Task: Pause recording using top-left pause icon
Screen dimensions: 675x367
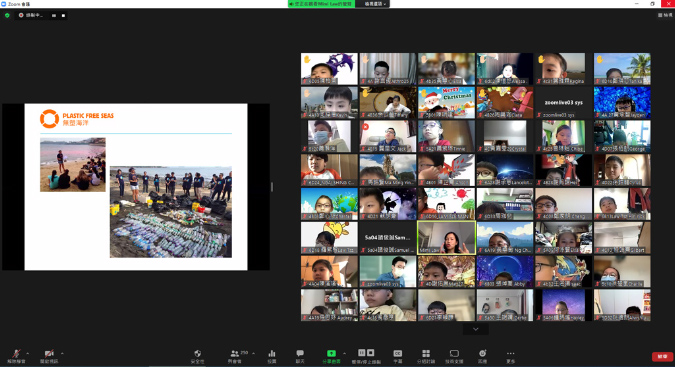Action: click(54, 15)
